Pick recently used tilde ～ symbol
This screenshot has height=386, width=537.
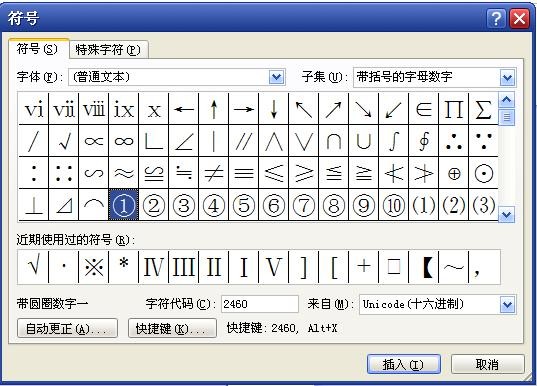(454, 266)
